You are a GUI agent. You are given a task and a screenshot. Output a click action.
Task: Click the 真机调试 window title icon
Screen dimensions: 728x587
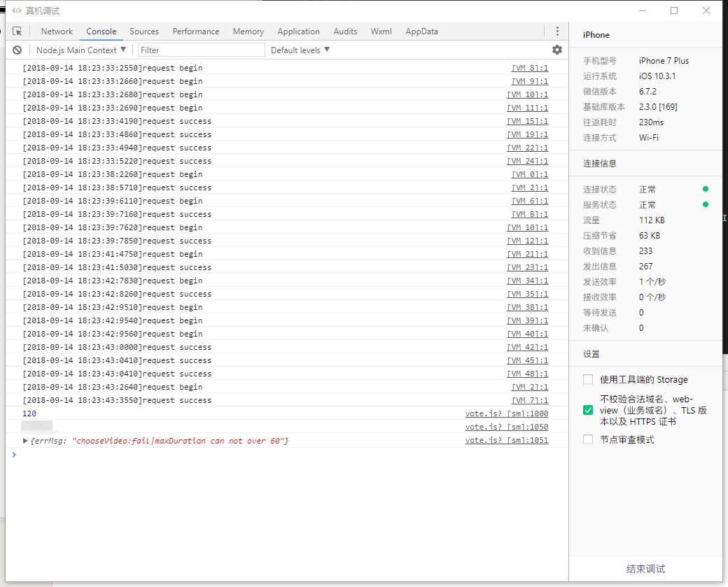[16, 10]
